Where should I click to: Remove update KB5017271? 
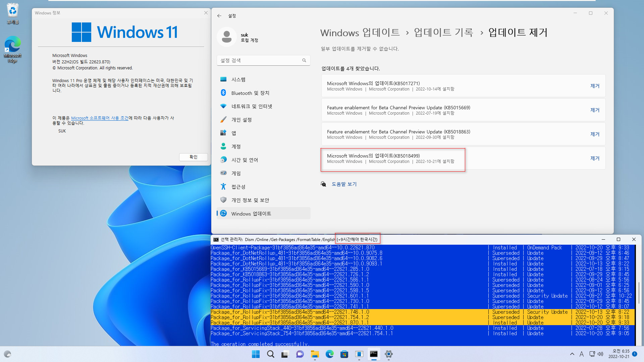tap(595, 86)
